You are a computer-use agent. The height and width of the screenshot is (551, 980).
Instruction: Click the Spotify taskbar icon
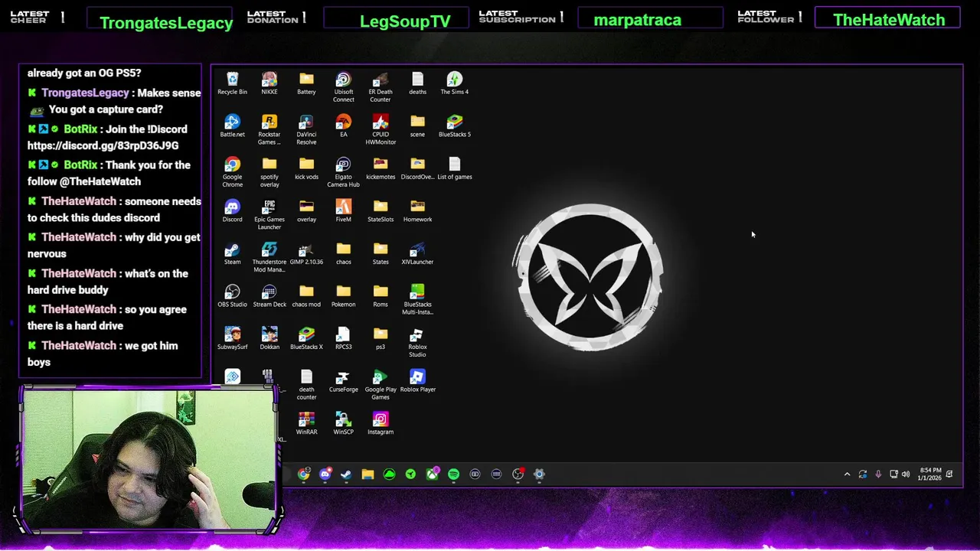tap(453, 474)
